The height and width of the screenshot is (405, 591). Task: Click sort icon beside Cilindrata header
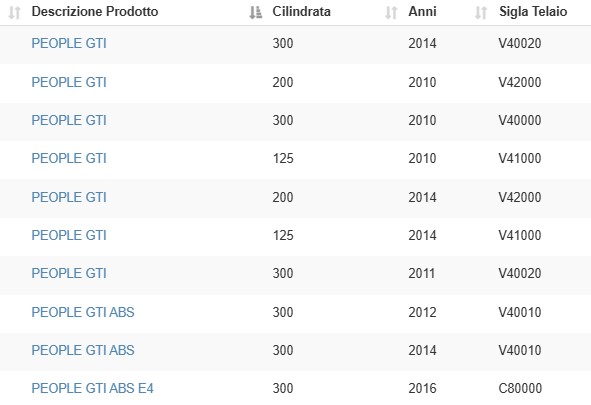256,12
